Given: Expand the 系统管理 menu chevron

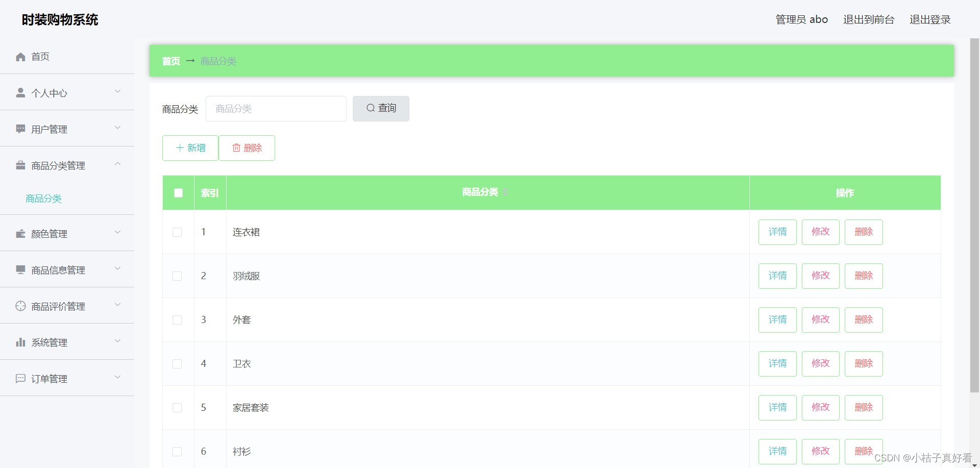Looking at the screenshot, I should (x=117, y=341).
